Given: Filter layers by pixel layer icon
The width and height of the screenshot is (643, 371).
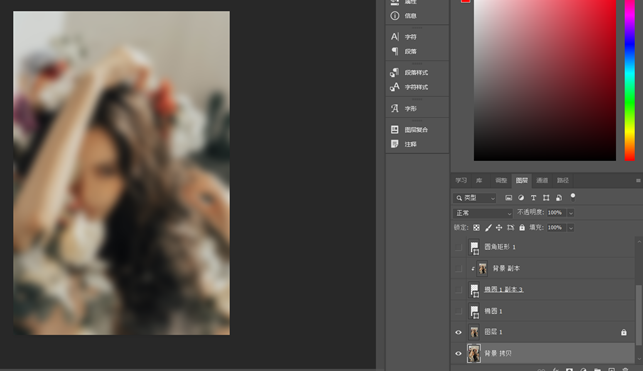Looking at the screenshot, I should click(x=508, y=198).
